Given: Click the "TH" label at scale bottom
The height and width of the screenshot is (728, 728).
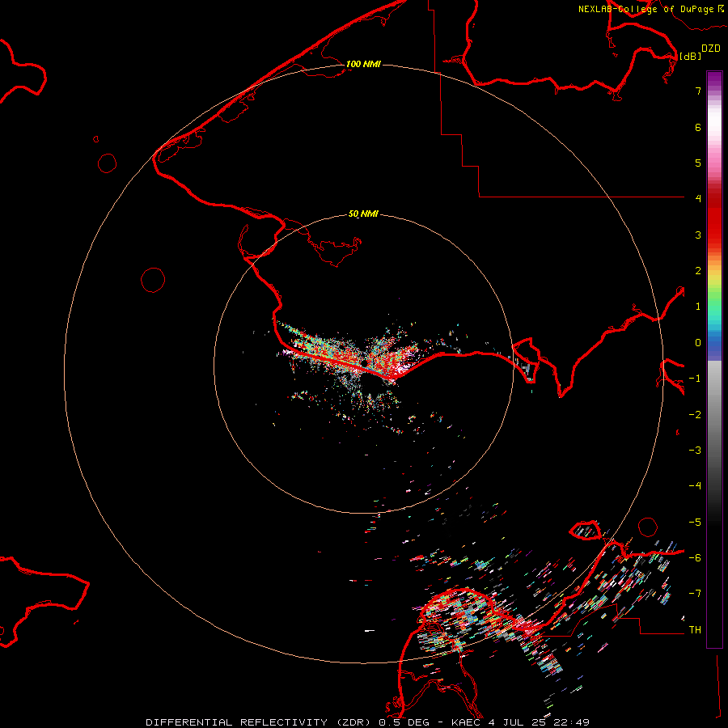Looking at the screenshot, I should (695, 630).
